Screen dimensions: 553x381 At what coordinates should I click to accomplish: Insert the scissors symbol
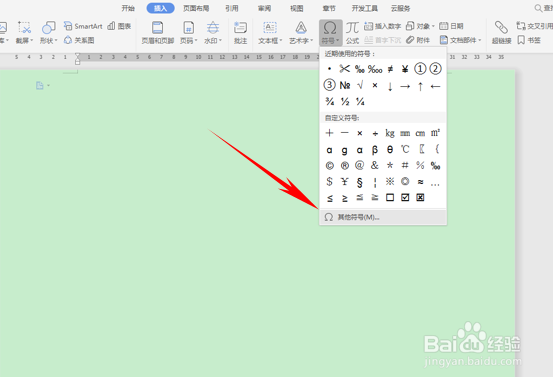(345, 69)
